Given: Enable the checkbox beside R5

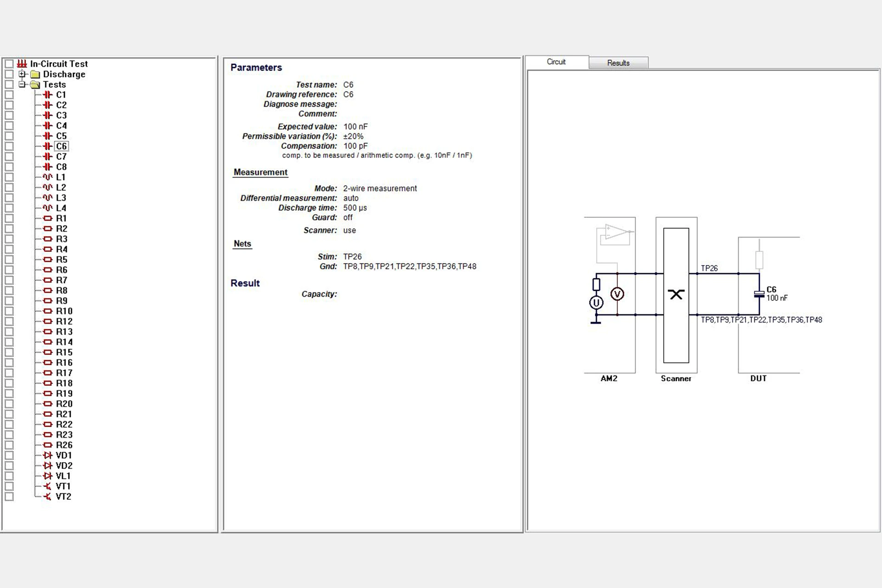Looking at the screenshot, I should 9,260.
